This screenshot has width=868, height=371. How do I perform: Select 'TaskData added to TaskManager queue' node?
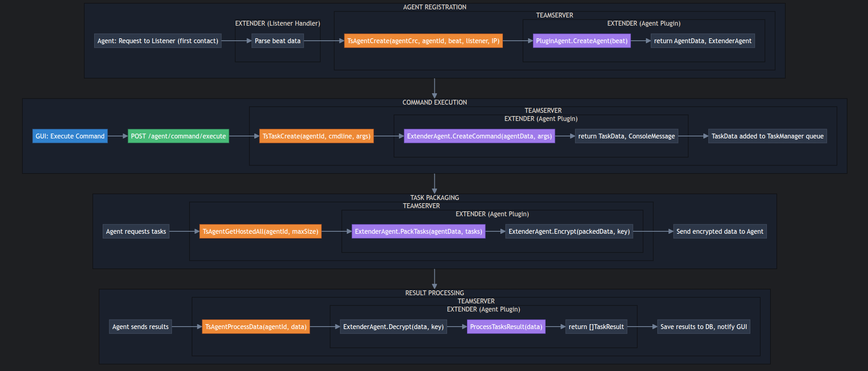click(x=767, y=136)
